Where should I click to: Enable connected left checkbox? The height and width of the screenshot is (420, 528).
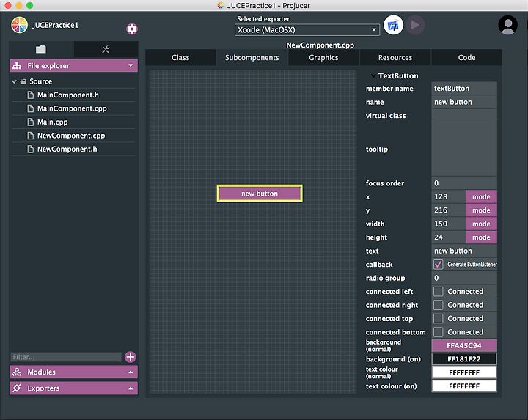click(x=438, y=292)
